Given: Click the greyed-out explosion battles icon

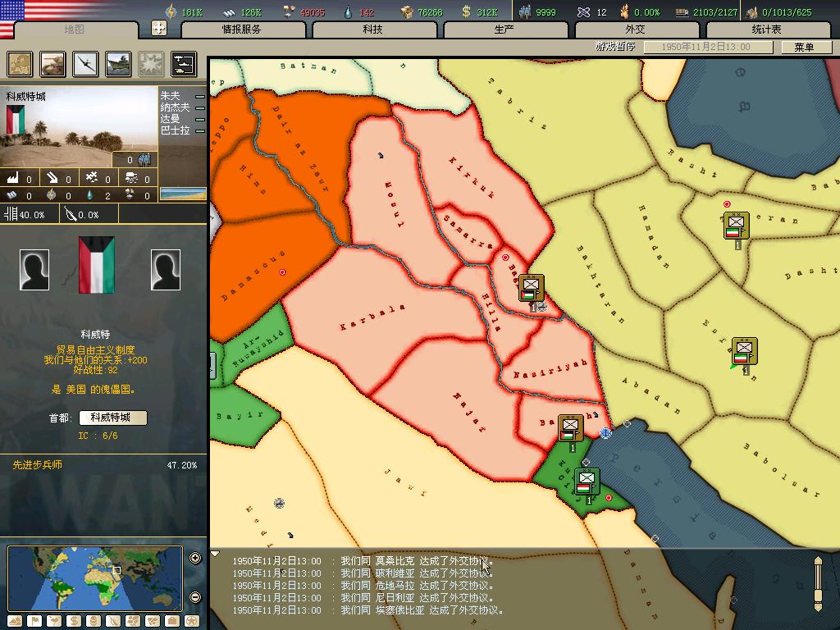Looking at the screenshot, I should point(151,64).
